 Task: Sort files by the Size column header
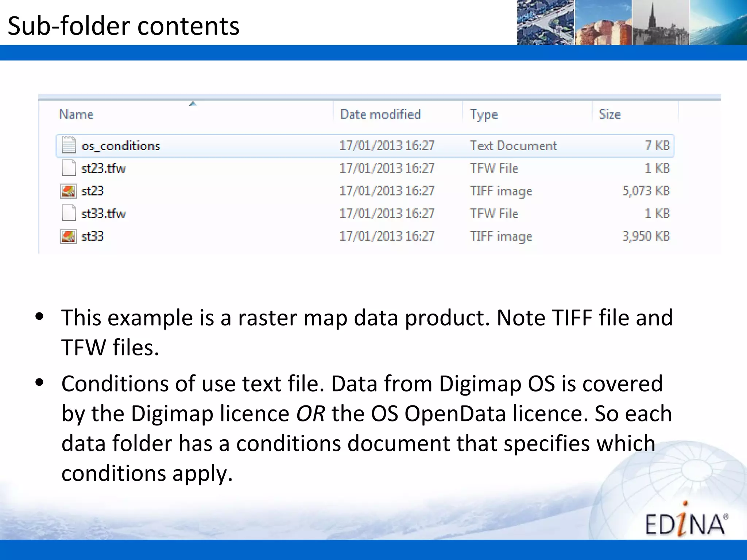tap(609, 114)
